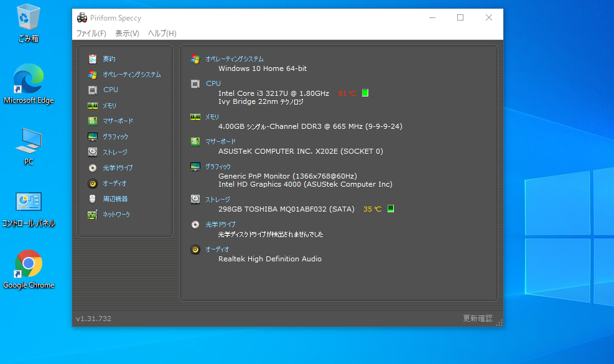The width and height of the screenshot is (614, 364).
Task: Click the Realtek High Definition Audio text
Action: (270, 259)
